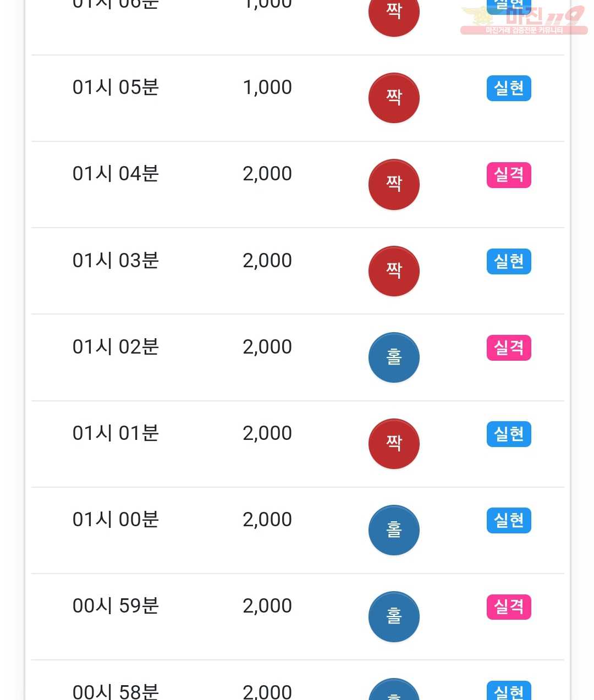Click the blue 실현 badge for 01시 00분
Viewport: 594px width, 700px height.
point(509,520)
